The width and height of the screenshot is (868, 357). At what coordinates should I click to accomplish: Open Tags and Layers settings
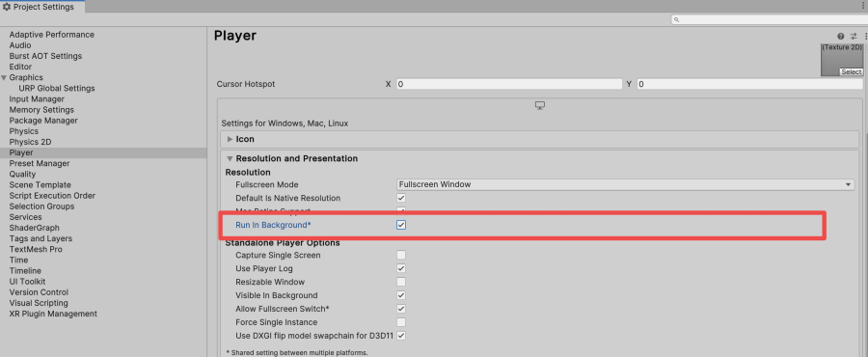(41, 238)
